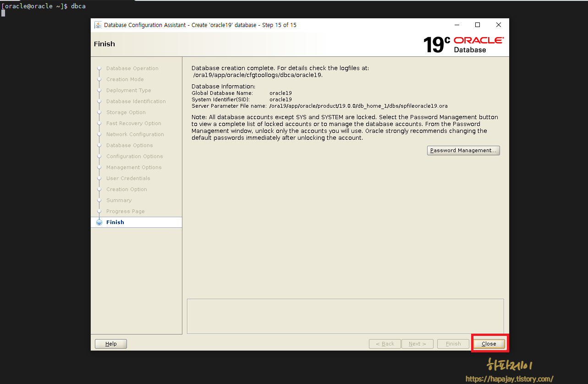
Task: Select the Finish step in sidebar
Action: pos(137,222)
